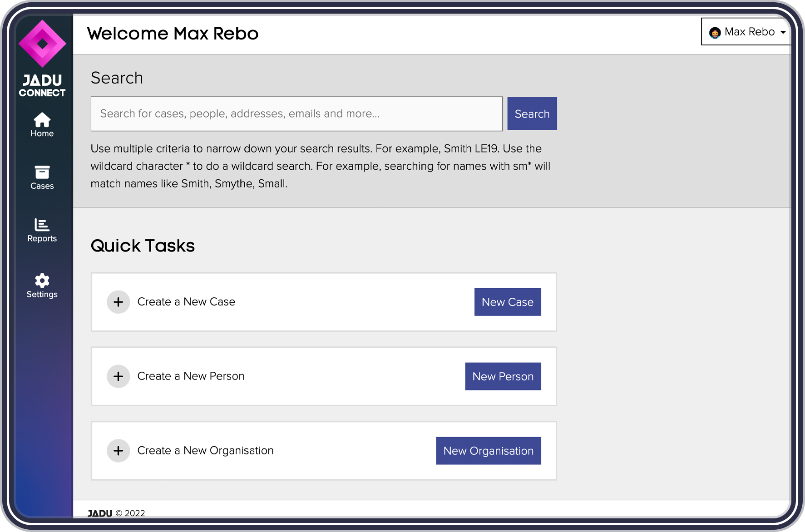The image size is (805, 532).
Task: Click the 'Welcome Max Rebo' heading
Action: 173,34
